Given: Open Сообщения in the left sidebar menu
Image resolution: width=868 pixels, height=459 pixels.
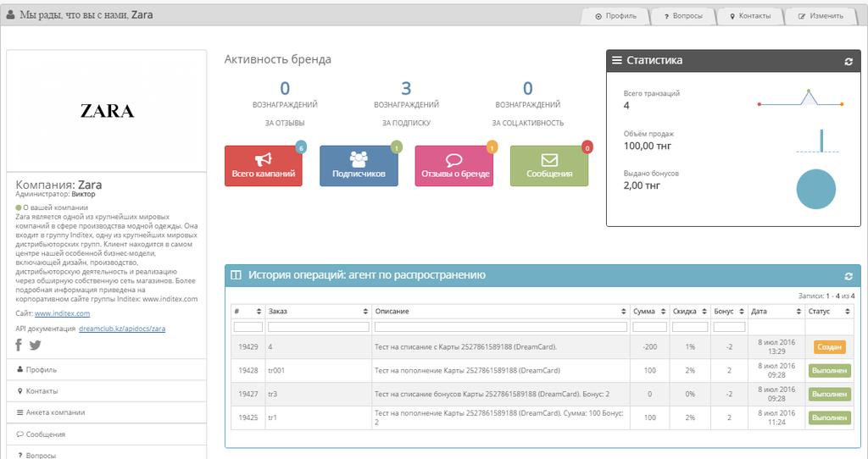Looking at the screenshot, I should (106, 434).
